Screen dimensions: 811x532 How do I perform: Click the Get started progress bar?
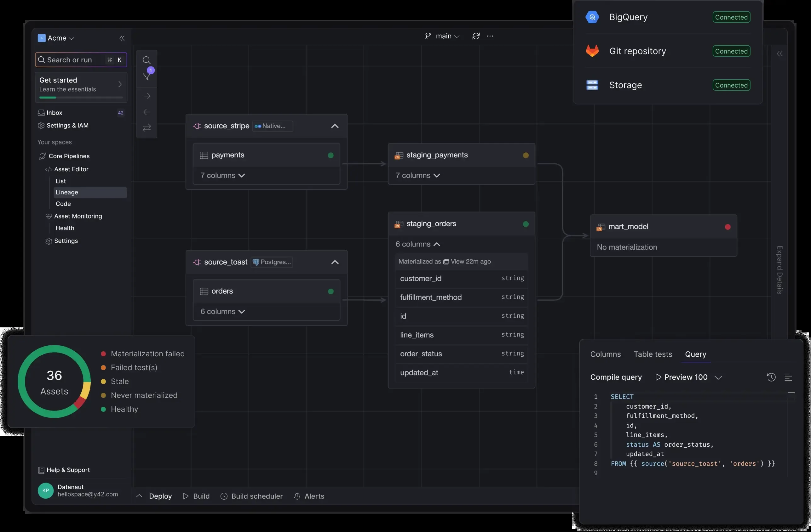click(x=81, y=98)
